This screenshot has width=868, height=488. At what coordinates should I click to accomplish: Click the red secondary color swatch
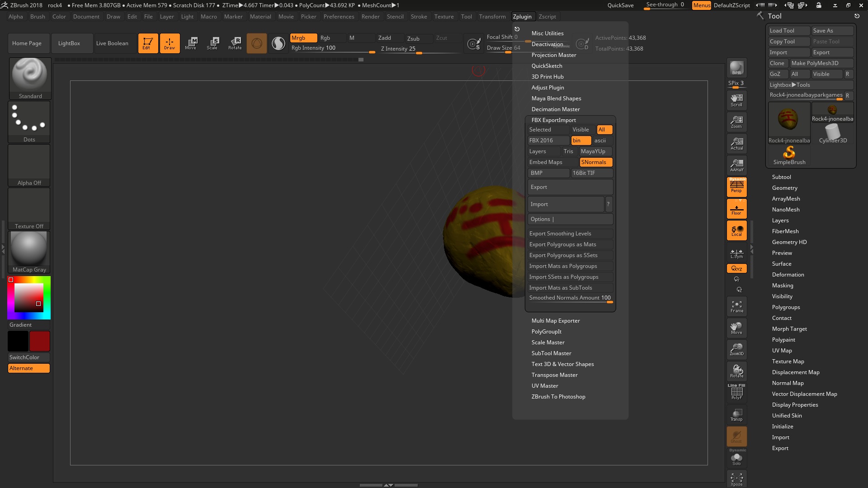click(x=40, y=341)
